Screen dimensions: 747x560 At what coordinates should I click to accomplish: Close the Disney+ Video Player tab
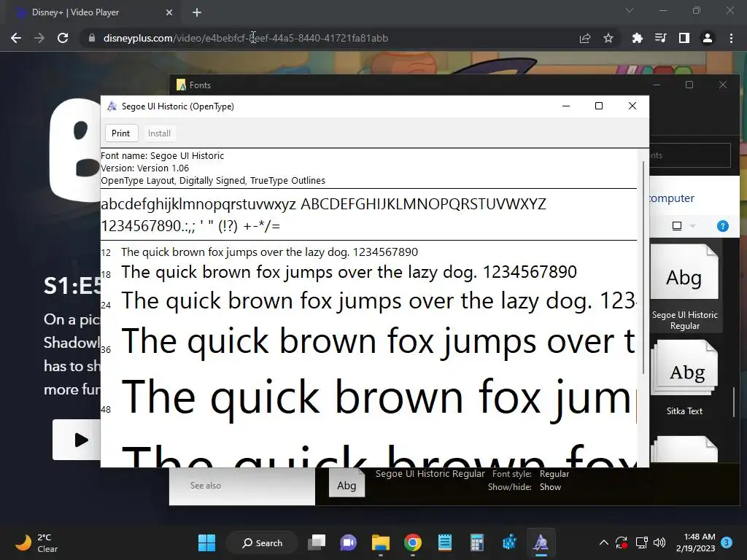point(169,12)
